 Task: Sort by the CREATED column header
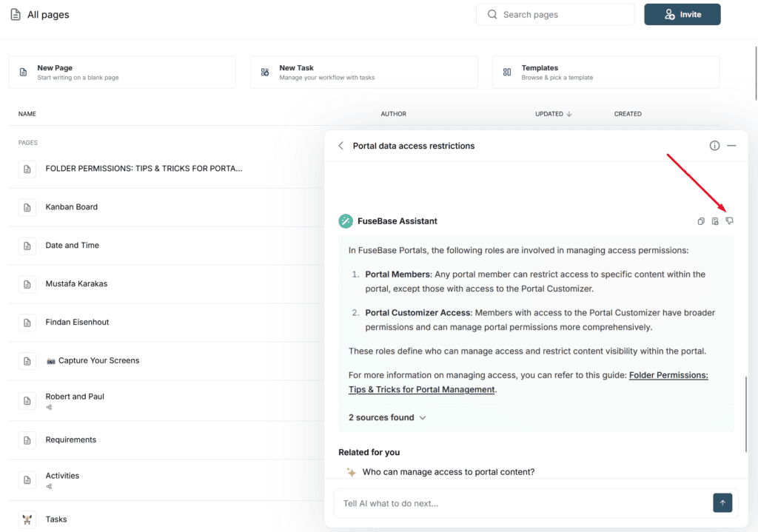tap(628, 114)
